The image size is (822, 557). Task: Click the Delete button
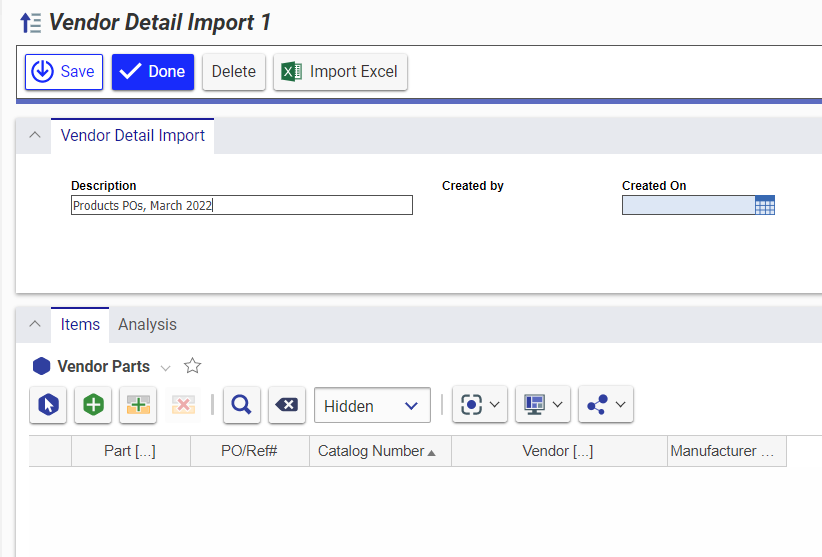tap(234, 72)
